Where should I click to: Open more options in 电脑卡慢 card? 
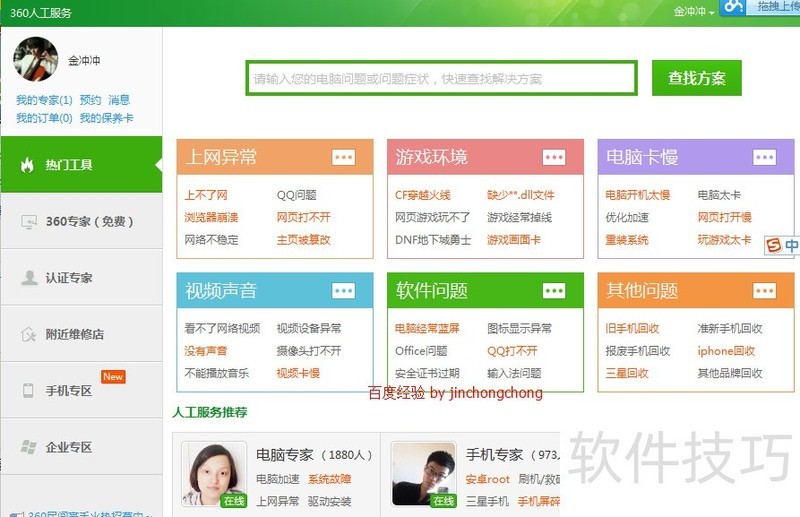click(x=764, y=157)
